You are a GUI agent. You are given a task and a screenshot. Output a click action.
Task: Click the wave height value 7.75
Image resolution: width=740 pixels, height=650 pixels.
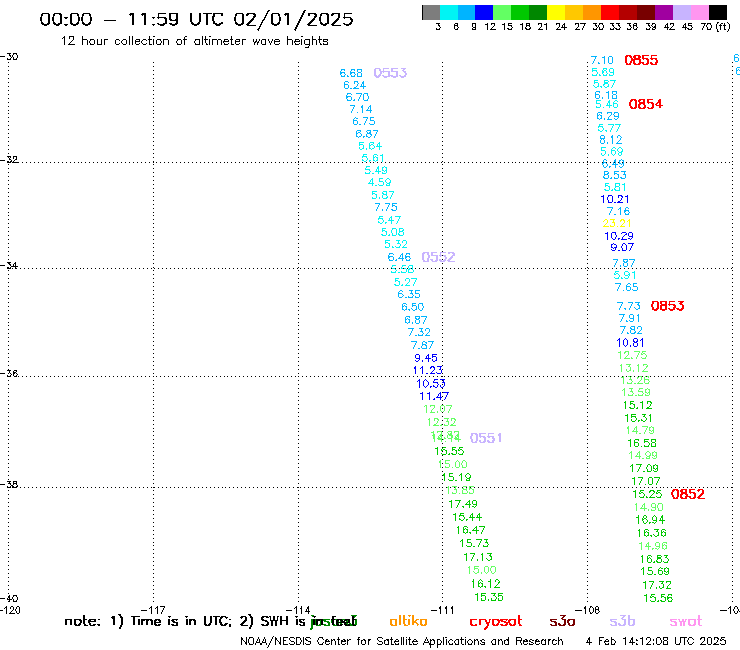[x=386, y=207]
